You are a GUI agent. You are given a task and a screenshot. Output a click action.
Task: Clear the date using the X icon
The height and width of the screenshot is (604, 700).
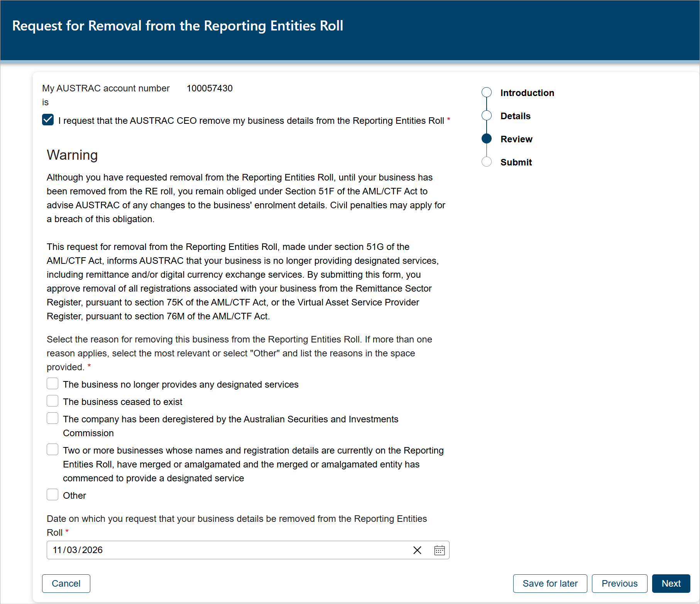coord(417,550)
